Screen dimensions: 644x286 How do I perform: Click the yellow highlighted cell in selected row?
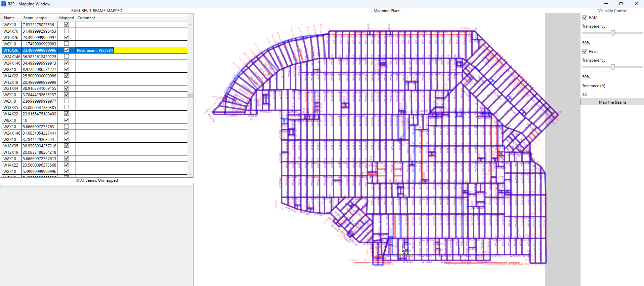151,50
